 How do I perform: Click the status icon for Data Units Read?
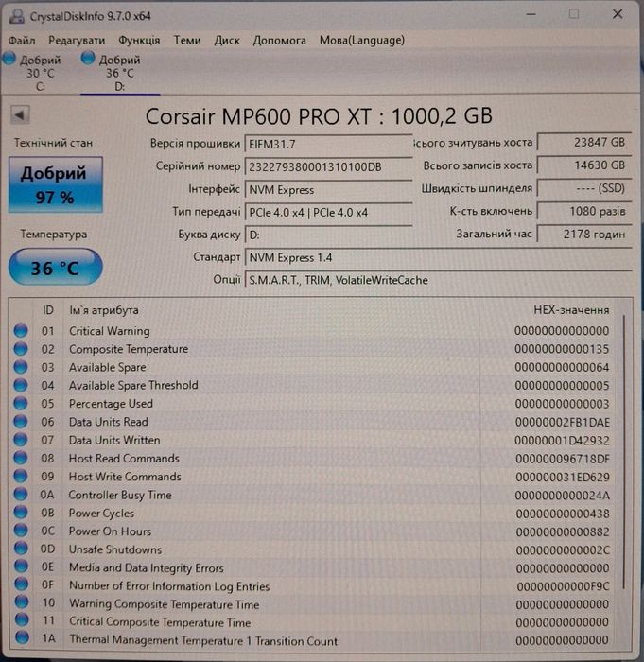(x=21, y=422)
